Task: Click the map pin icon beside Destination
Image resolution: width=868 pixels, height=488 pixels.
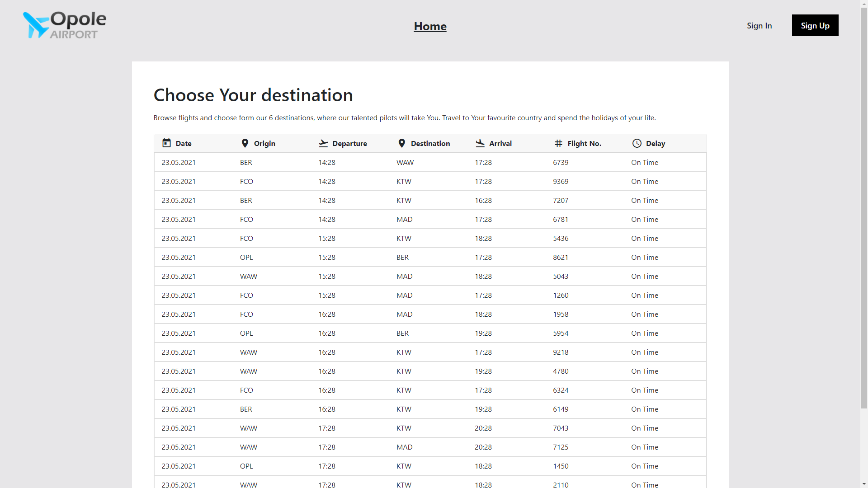Action: (402, 143)
